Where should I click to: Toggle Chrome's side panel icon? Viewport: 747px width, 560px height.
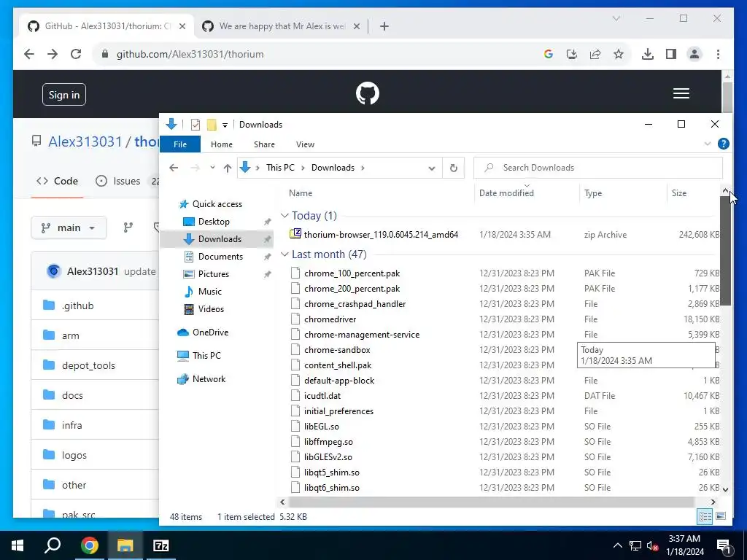pos(671,54)
